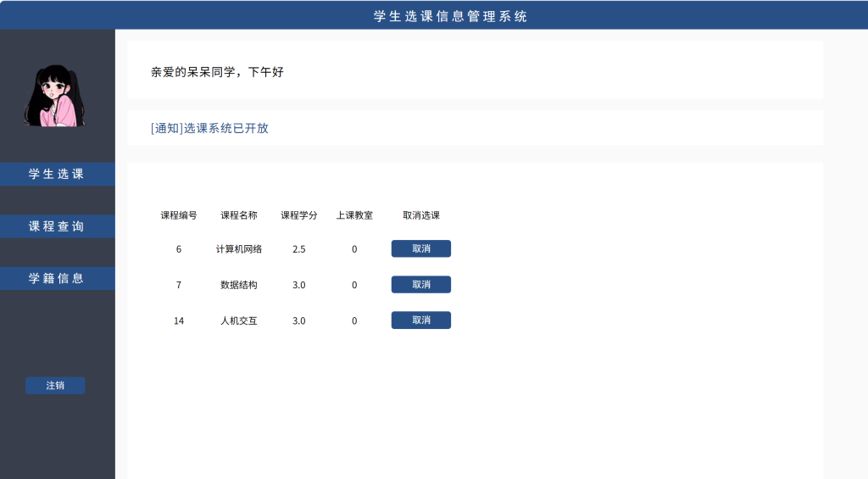Open the [通知]选课系统已开放 notice link
This screenshot has width=868, height=479.
[209, 129]
